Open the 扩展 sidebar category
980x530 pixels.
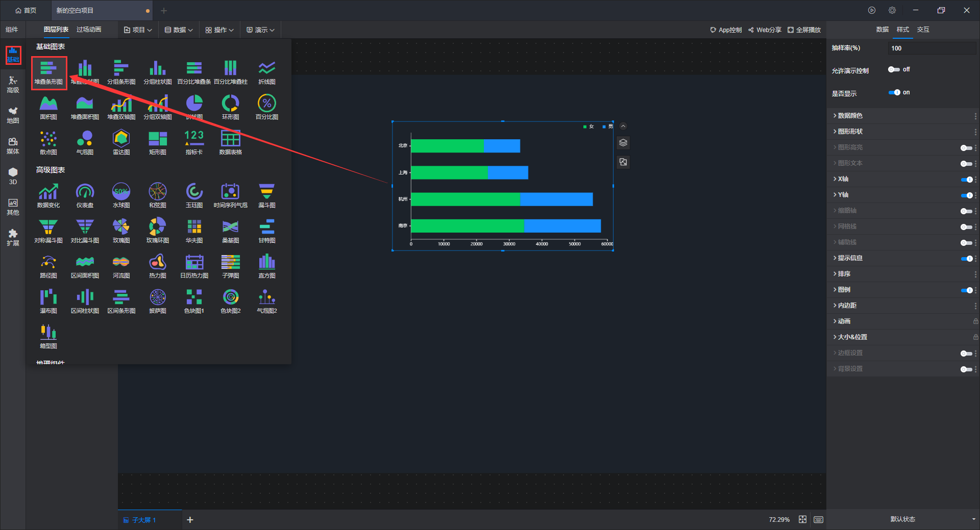[x=13, y=238]
